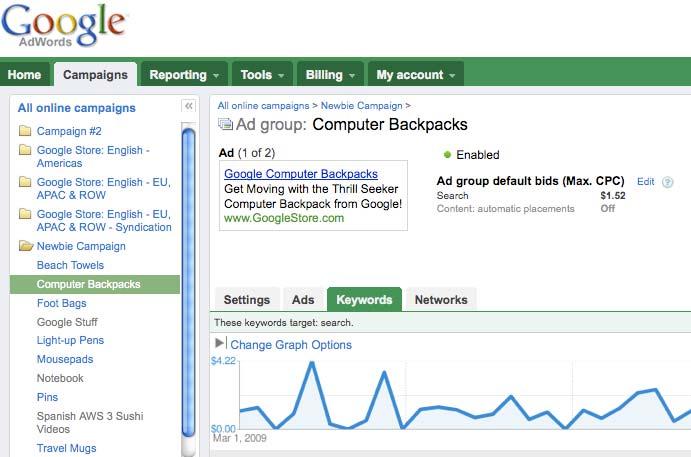Click the open Newbie Campaign folder icon

(x=25, y=246)
